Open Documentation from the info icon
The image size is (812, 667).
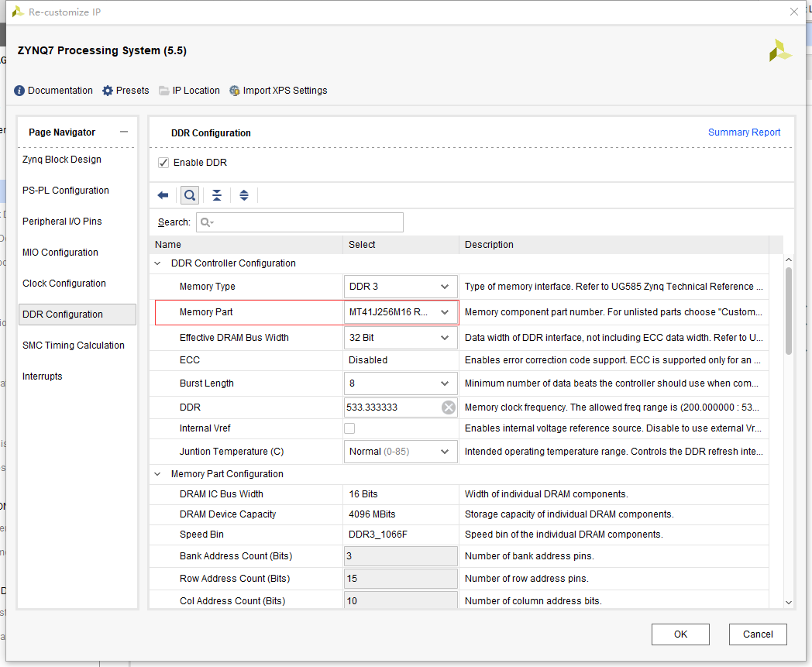20,91
